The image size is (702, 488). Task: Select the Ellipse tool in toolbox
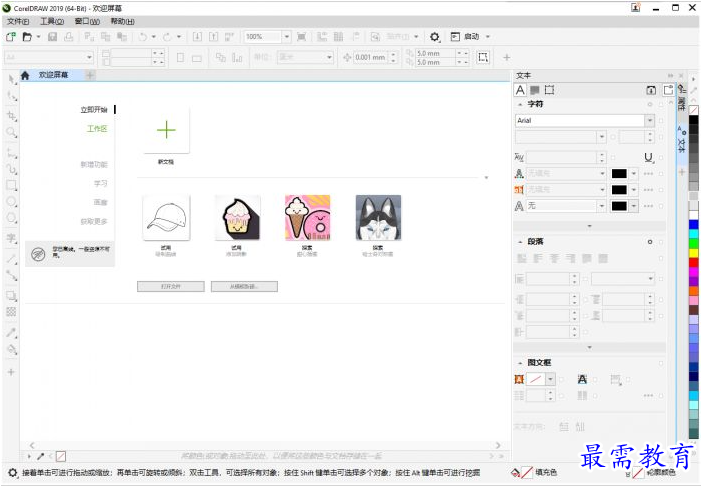(x=11, y=202)
